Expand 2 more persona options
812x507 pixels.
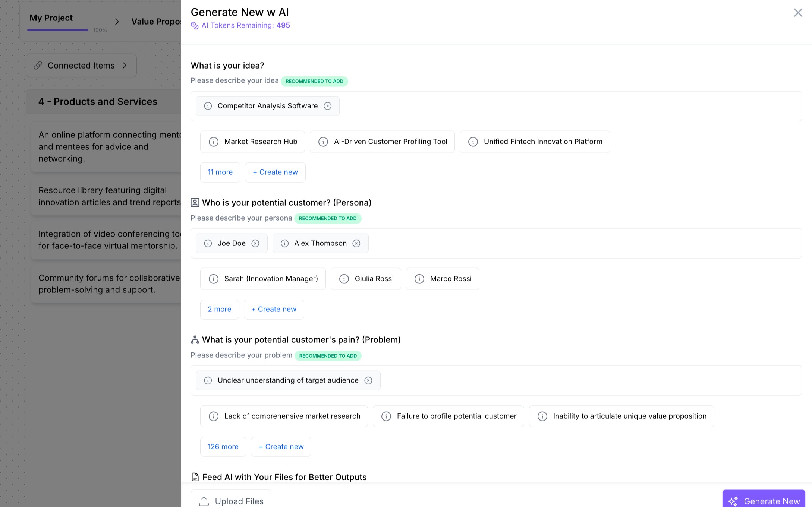coord(219,310)
